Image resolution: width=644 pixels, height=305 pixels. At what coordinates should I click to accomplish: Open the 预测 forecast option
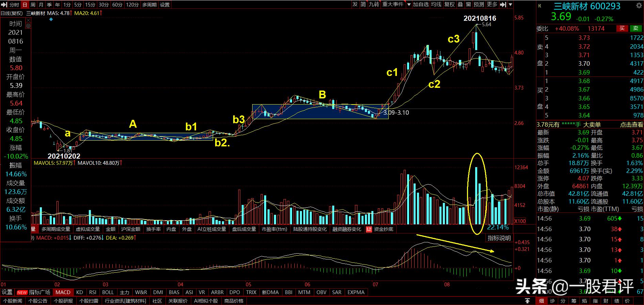(479, 4)
